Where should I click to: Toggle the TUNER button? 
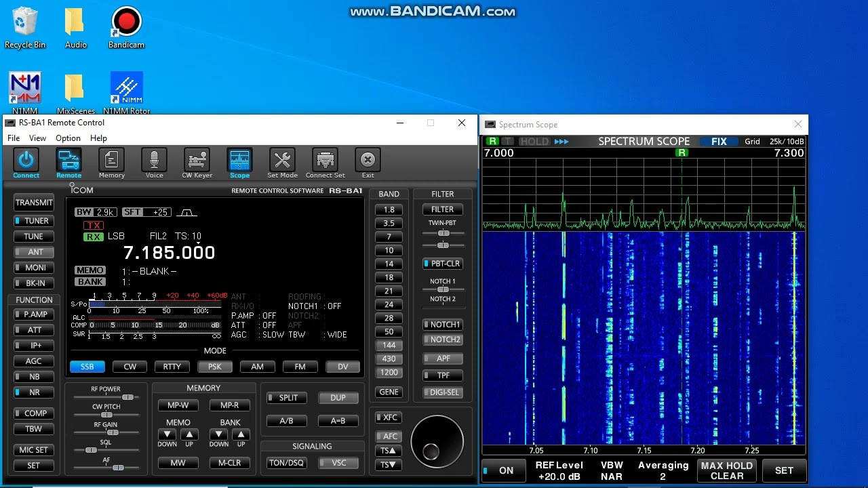coord(34,221)
